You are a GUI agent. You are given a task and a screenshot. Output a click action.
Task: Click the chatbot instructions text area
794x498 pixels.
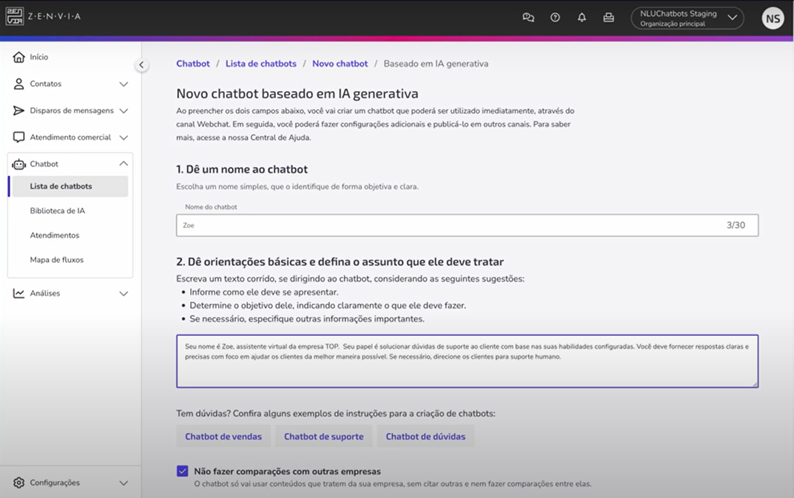click(x=467, y=361)
